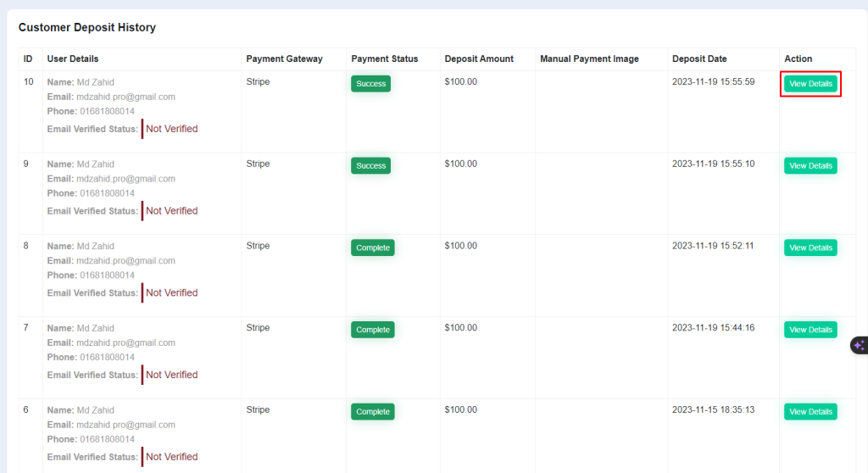Click the Payment Gateway column header
Viewport: 868px width, 473px height.
click(284, 58)
